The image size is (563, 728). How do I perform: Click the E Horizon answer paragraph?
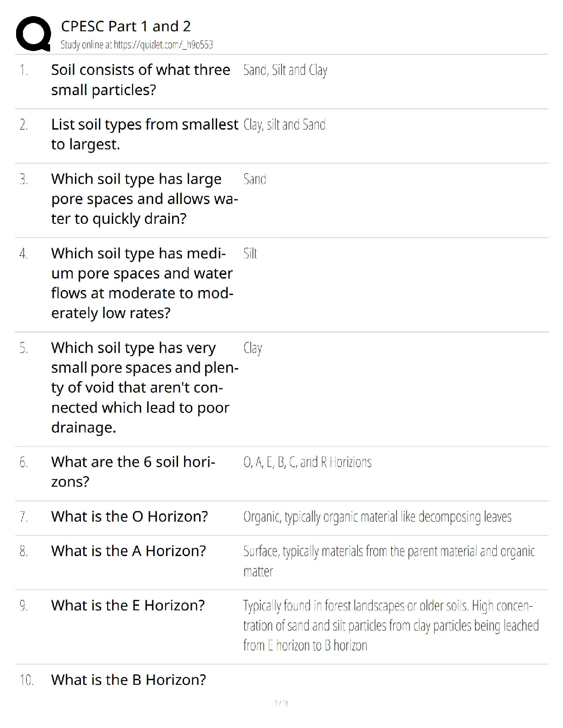(391, 626)
